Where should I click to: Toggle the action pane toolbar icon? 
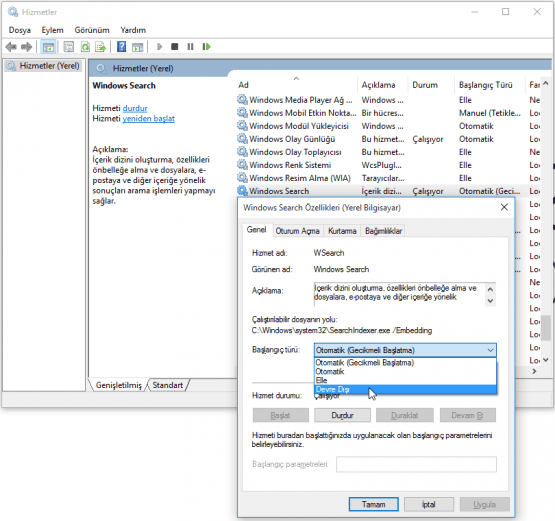tap(137, 47)
